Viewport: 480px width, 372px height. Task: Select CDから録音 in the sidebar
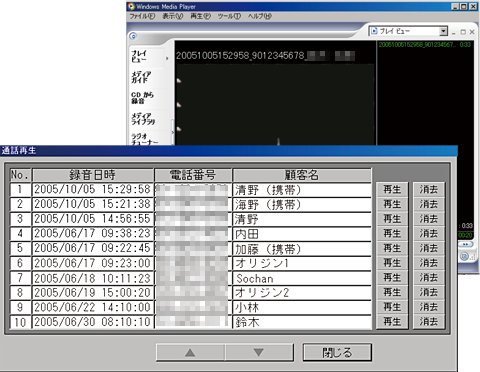pyautogui.click(x=142, y=98)
